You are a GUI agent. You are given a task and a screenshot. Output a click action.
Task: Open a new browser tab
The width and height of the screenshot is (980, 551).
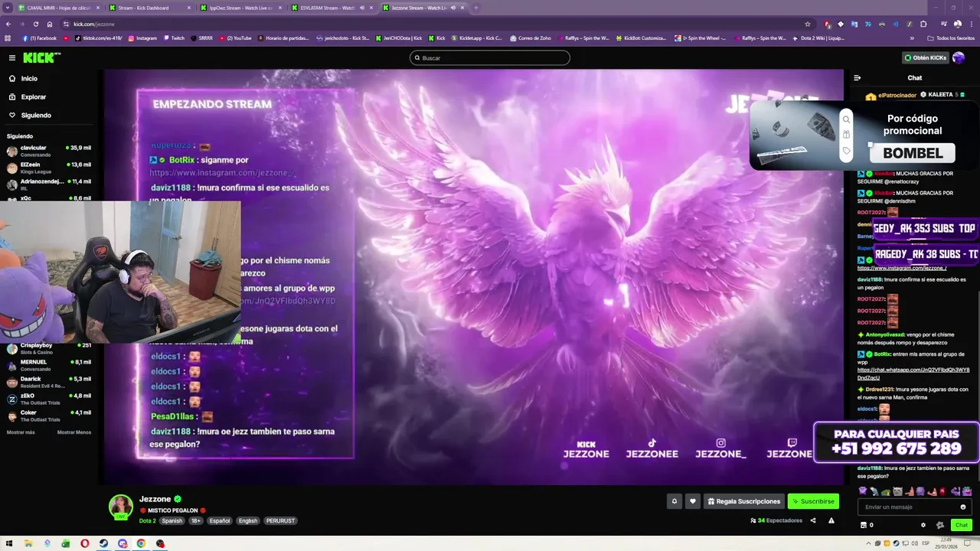(476, 8)
